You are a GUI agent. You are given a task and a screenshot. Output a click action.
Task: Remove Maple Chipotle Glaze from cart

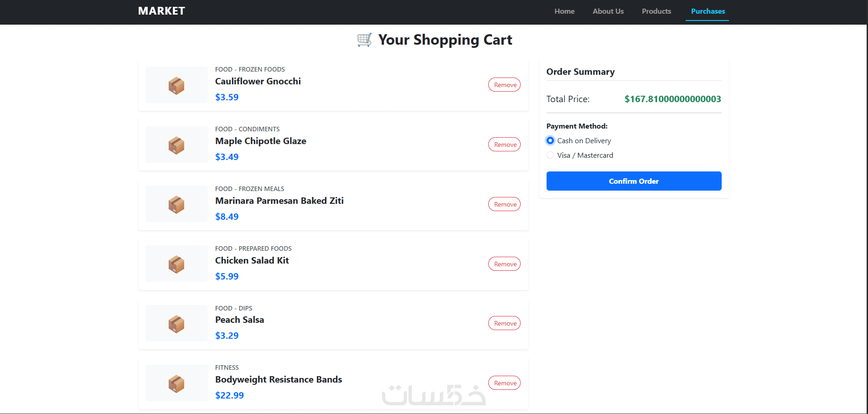[x=505, y=145]
